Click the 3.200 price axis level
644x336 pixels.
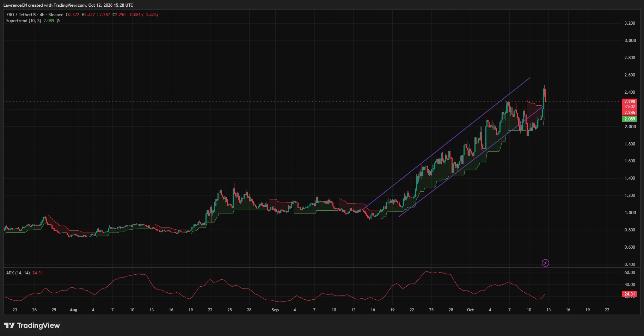coord(630,23)
